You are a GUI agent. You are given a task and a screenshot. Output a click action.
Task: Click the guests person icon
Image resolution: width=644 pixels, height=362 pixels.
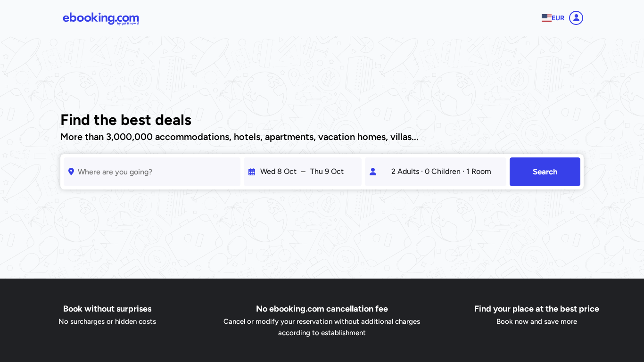(373, 172)
